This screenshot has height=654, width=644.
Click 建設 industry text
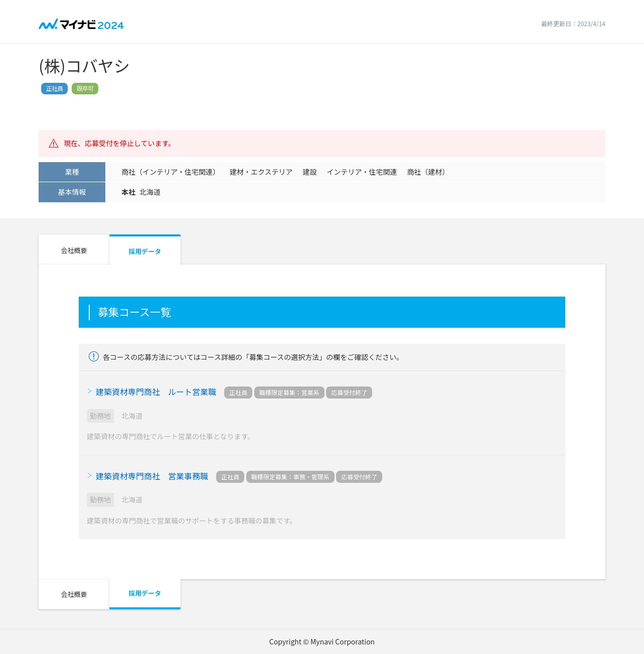point(309,172)
